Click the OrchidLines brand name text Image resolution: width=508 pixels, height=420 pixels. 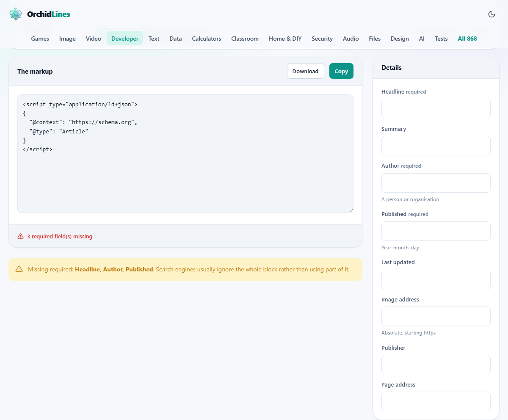(x=49, y=14)
